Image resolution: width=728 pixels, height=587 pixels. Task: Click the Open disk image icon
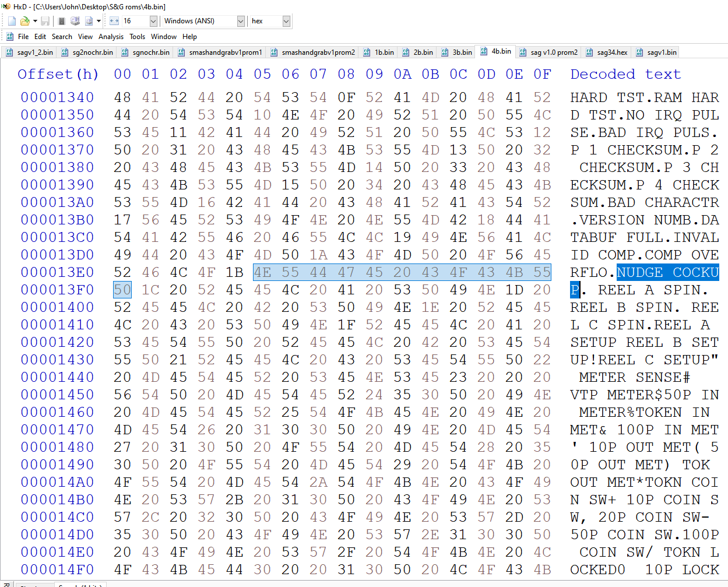(89, 21)
